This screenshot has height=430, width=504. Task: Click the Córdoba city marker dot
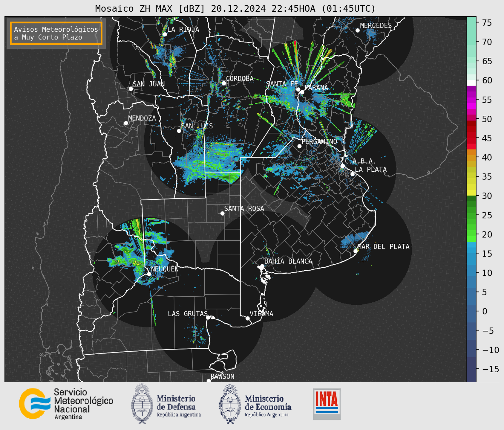click(x=224, y=83)
